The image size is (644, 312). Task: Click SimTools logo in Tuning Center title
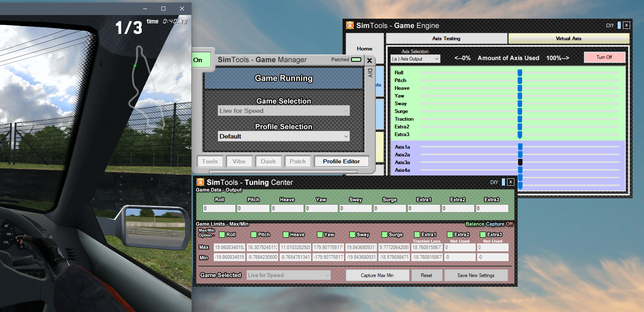pyautogui.click(x=200, y=182)
